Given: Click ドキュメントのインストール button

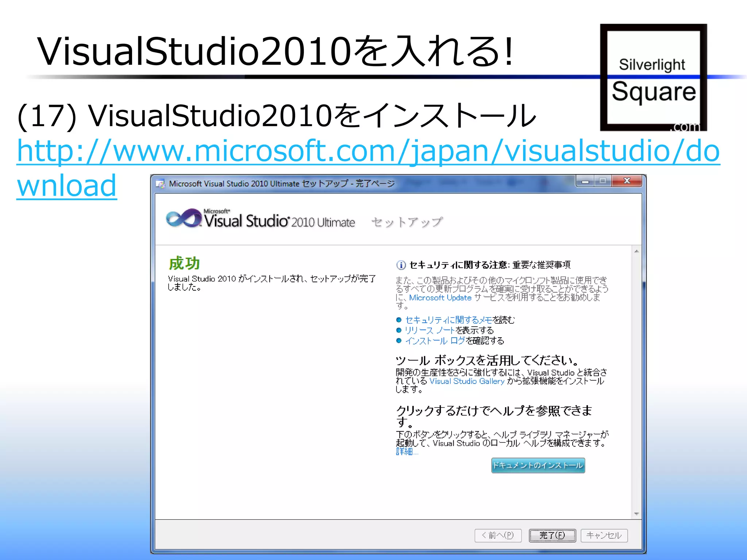Looking at the screenshot, I should [x=538, y=466].
